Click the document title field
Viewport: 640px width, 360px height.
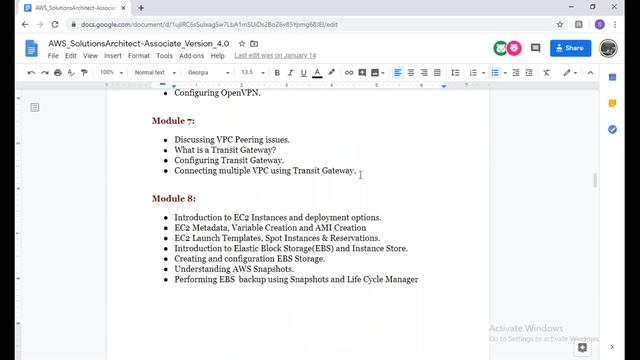point(139,44)
